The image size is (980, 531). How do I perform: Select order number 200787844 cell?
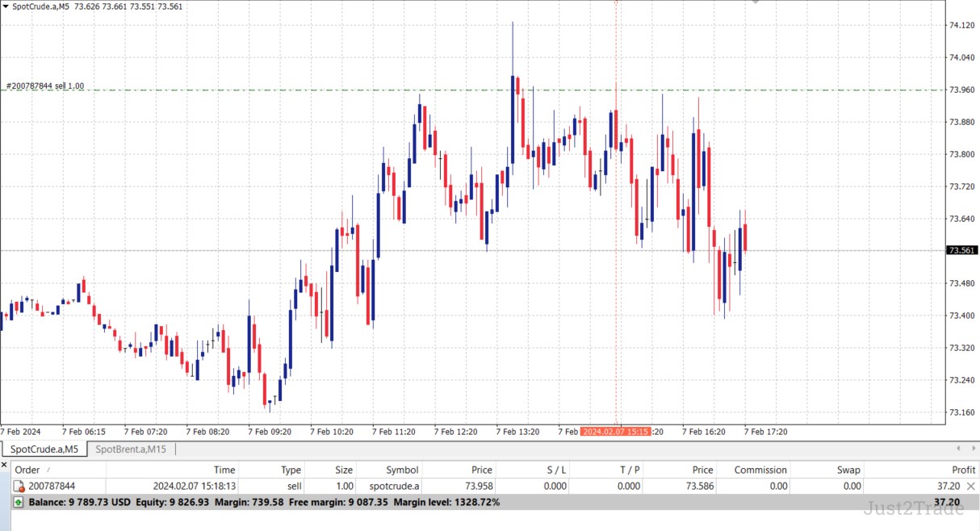tap(52, 486)
